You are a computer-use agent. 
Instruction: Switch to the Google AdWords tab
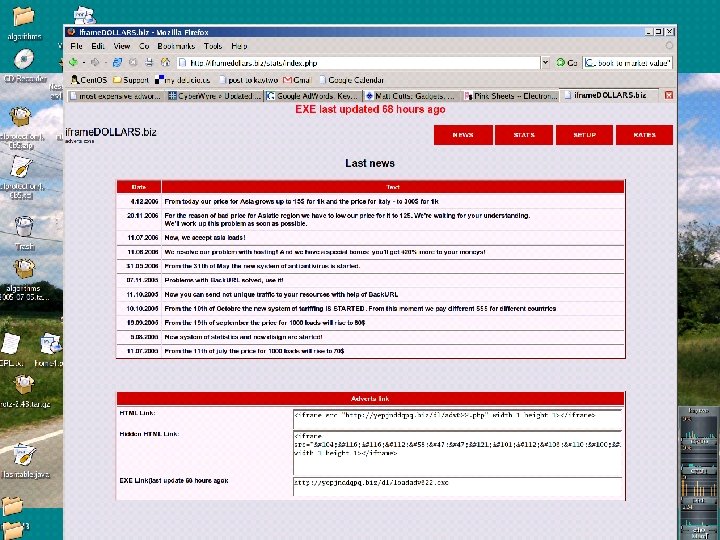pos(313,96)
